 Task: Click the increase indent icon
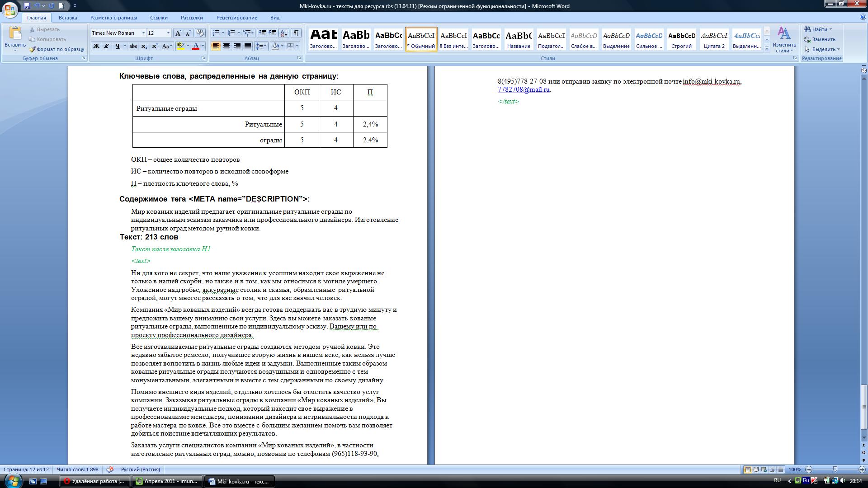point(273,33)
